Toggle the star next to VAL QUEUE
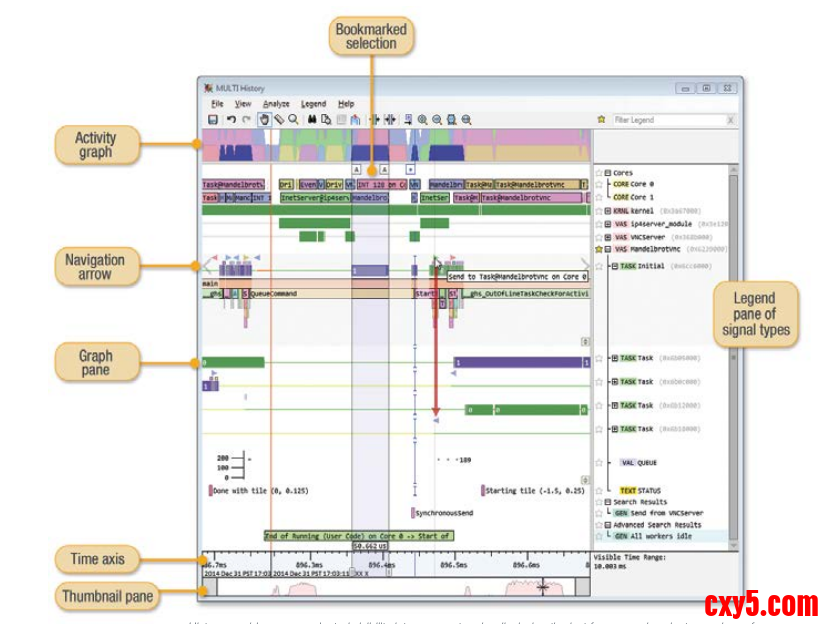823x624 pixels. coord(599,463)
